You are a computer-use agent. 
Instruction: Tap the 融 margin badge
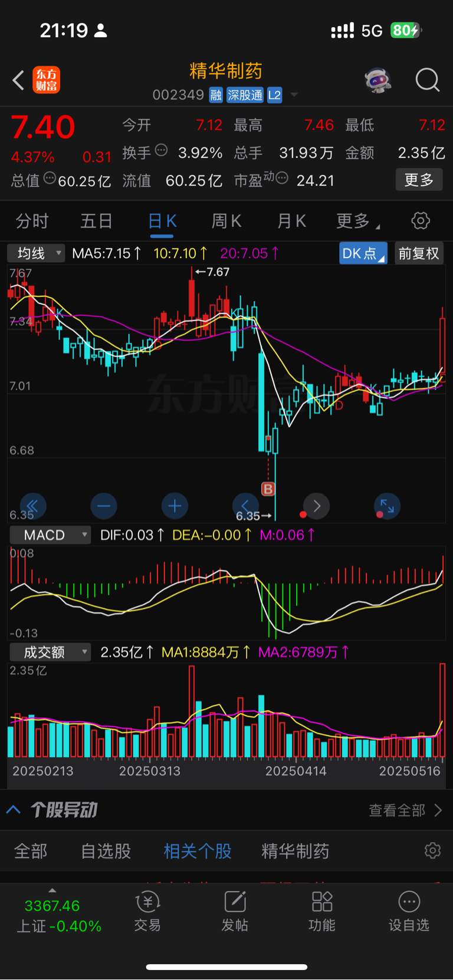point(216,95)
